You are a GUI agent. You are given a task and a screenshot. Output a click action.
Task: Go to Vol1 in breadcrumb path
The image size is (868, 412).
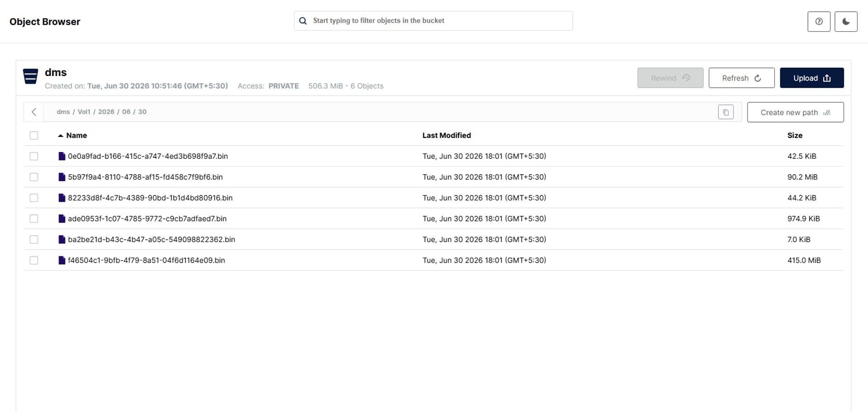click(84, 112)
